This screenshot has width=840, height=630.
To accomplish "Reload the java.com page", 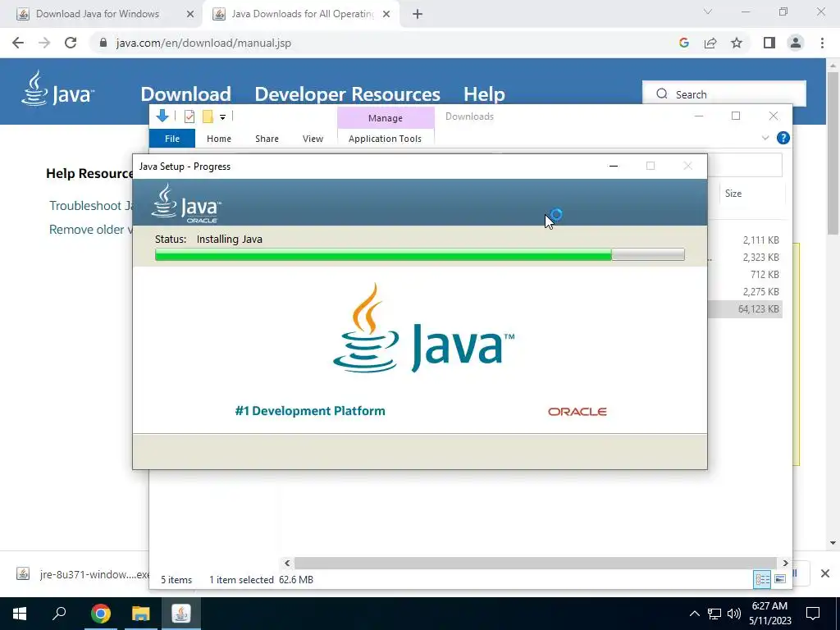I will coord(71,43).
